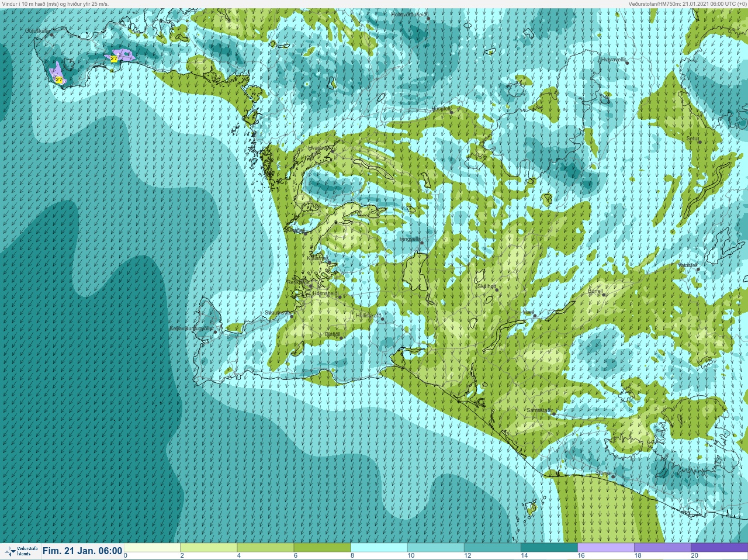The image size is (748, 560).
Task: Click the Hæll station label
Action: tap(529, 313)
